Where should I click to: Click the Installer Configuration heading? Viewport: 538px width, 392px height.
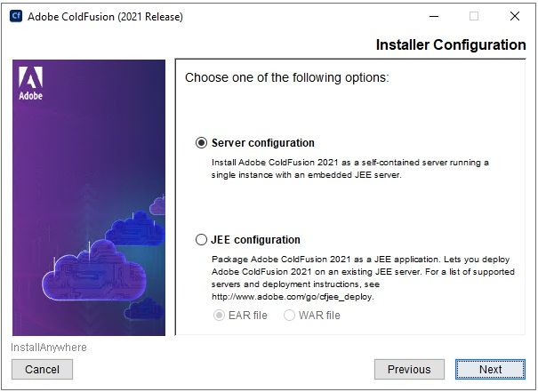pyautogui.click(x=451, y=45)
